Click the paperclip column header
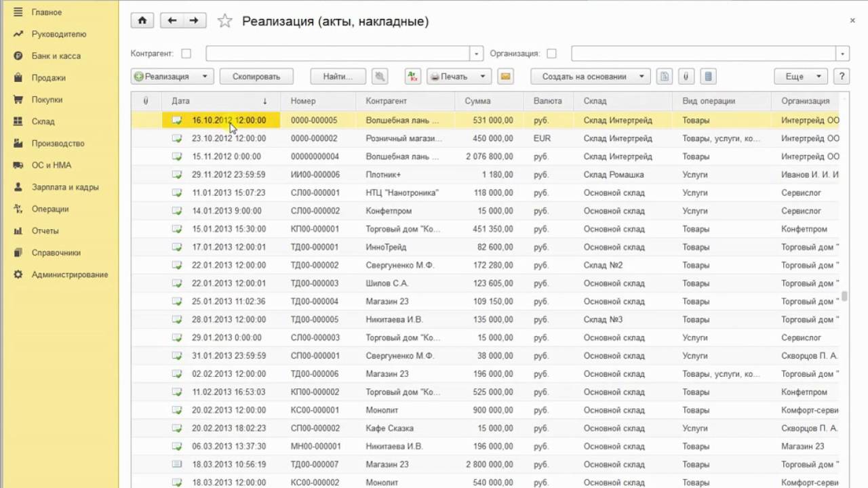The height and width of the screenshot is (488, 868). (146, 101)
